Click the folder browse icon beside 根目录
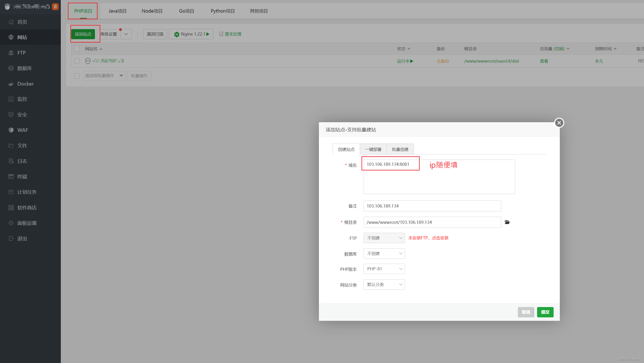 point(507,222)
